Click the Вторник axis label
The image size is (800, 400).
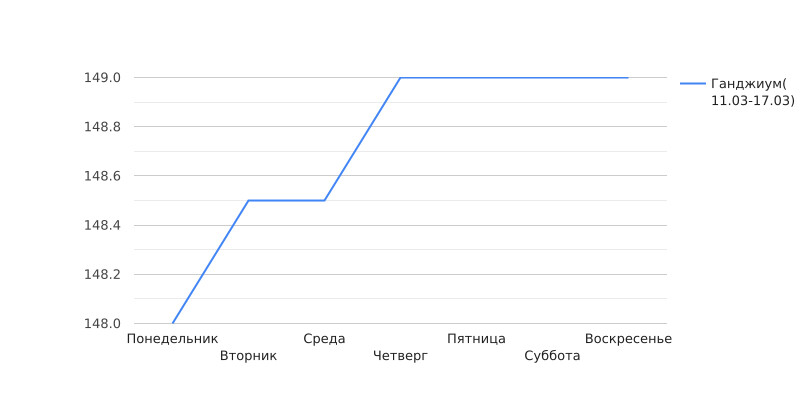coord(248,356)
